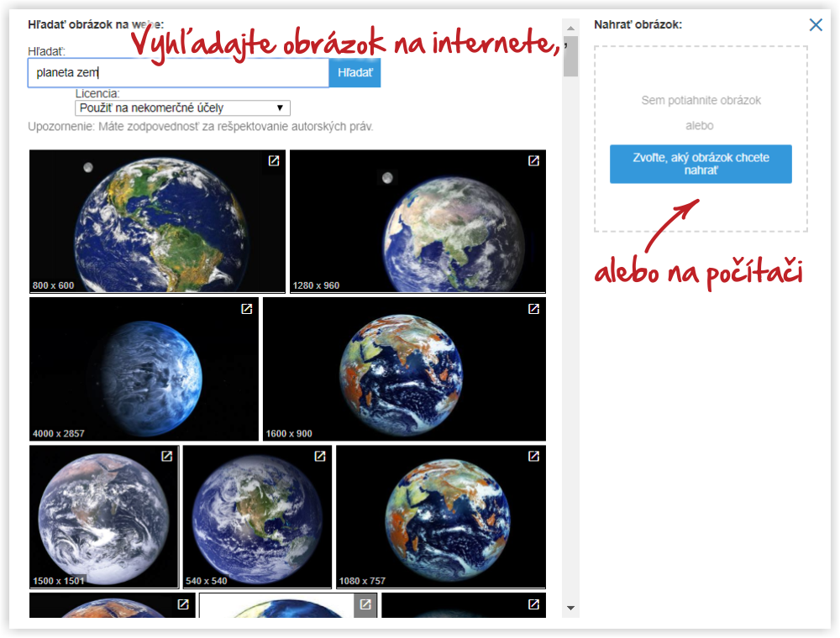Click 'Zvoľte, aký obrázok chcete nahrať' button
The height and width of the screenshot is (638, 840).
[x=701, y=164]
